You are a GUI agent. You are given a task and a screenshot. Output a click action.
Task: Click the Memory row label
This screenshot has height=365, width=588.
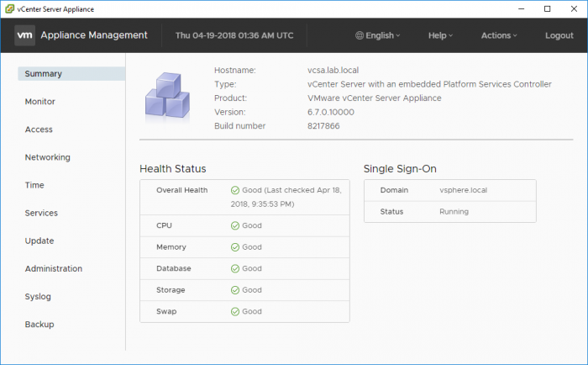(171, 247)
